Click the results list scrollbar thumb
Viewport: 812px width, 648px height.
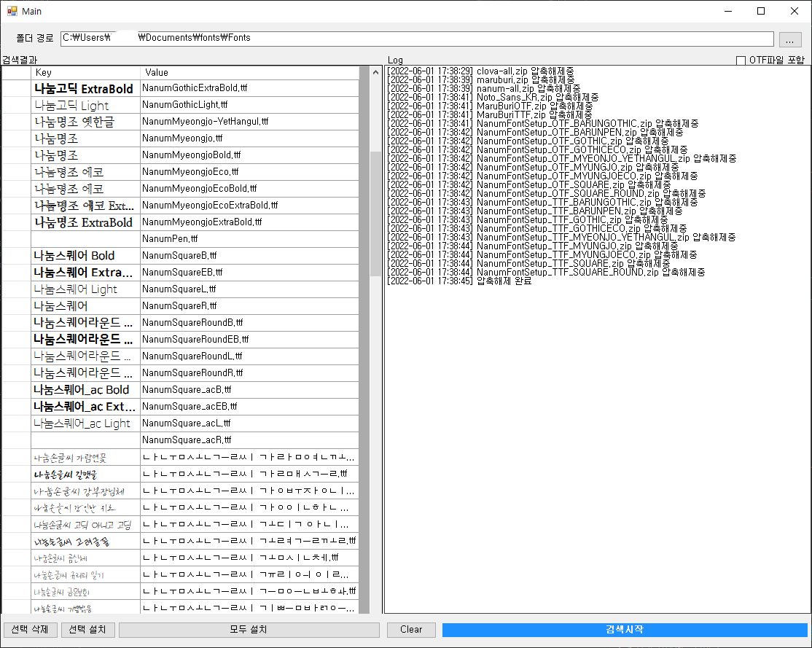click(375, 214)
